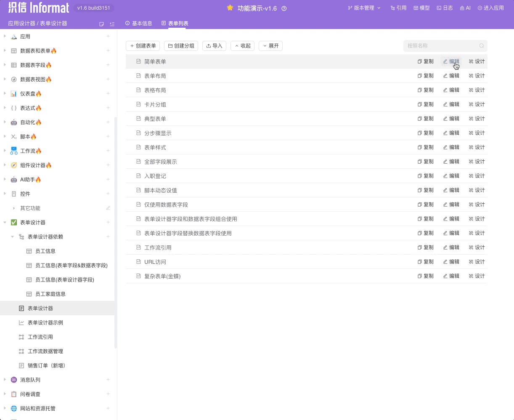Image resolution: width=514 pixels, height=420 pixels.
Task: Click 设计 for the 表单布局 row
Action: point(477,76)
